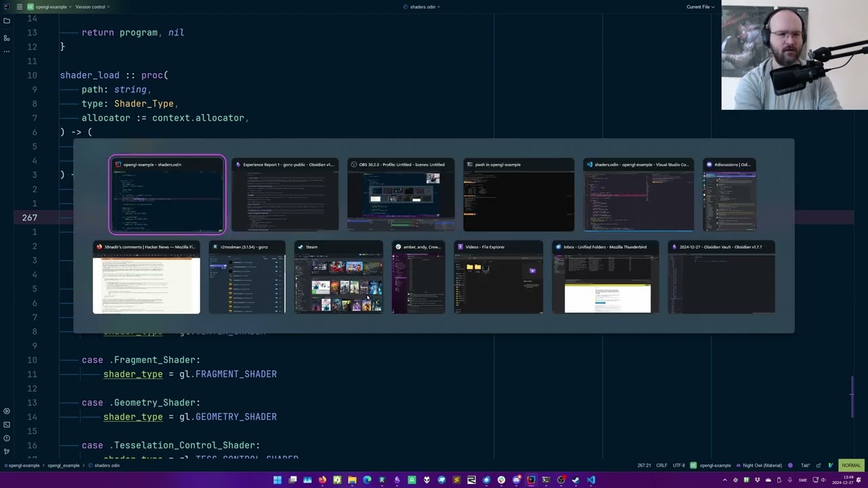Show more tool windows via ellipsis icon
Viewport: 868px width, 488px height.
pyautogui.click(x=7, y=52)
